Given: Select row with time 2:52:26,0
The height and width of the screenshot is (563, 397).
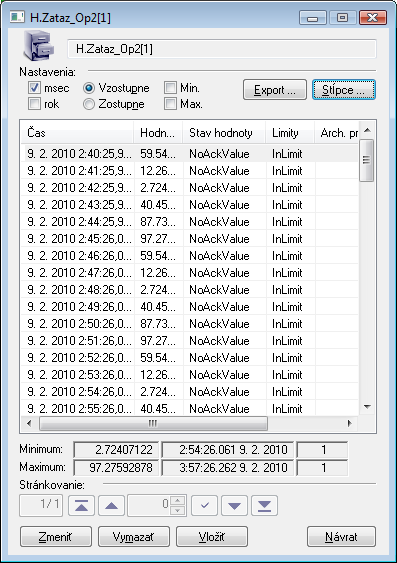Looking at the screenshot, I should click(190, 358).
